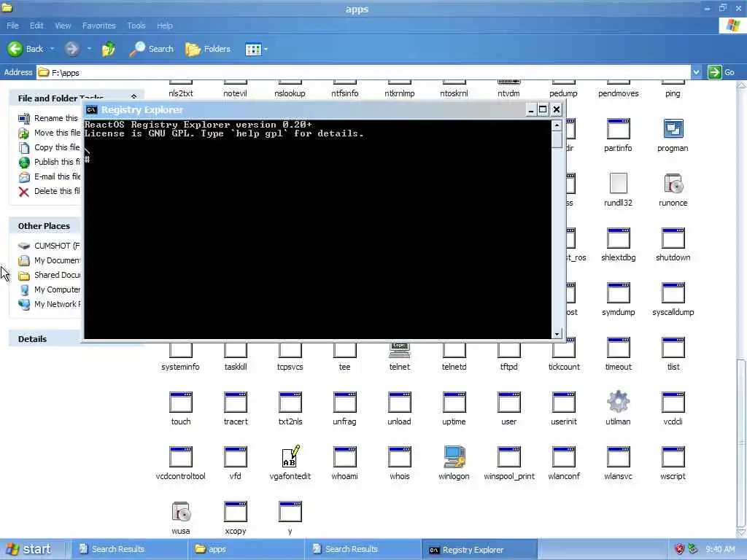Click Delete this file task
Viewport: 747px width, 560px height.
coord(50,192)
